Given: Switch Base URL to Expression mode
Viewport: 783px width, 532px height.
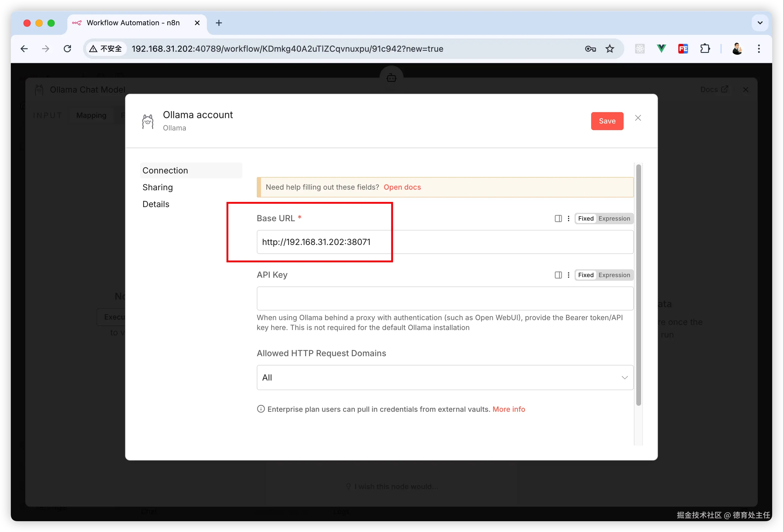Looking at the screenshot, I should 614,219.
